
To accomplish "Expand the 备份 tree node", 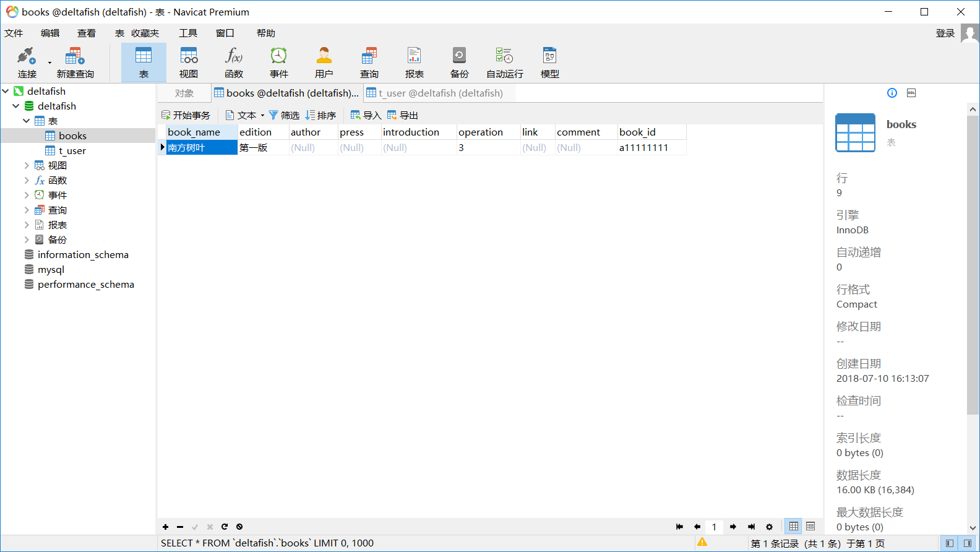I will click(27, 239).
